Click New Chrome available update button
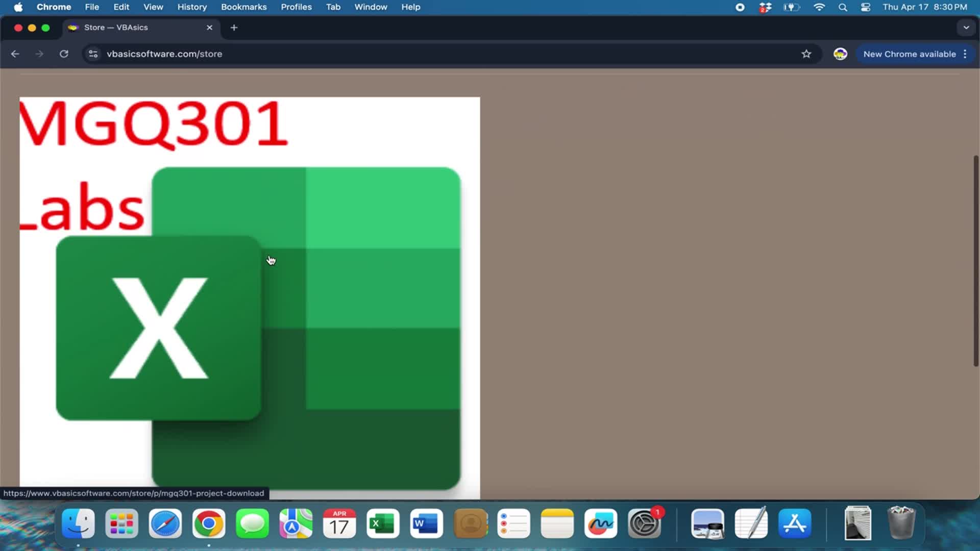The width and height of the screenshot is (980, 551). (x=909, y=54)
